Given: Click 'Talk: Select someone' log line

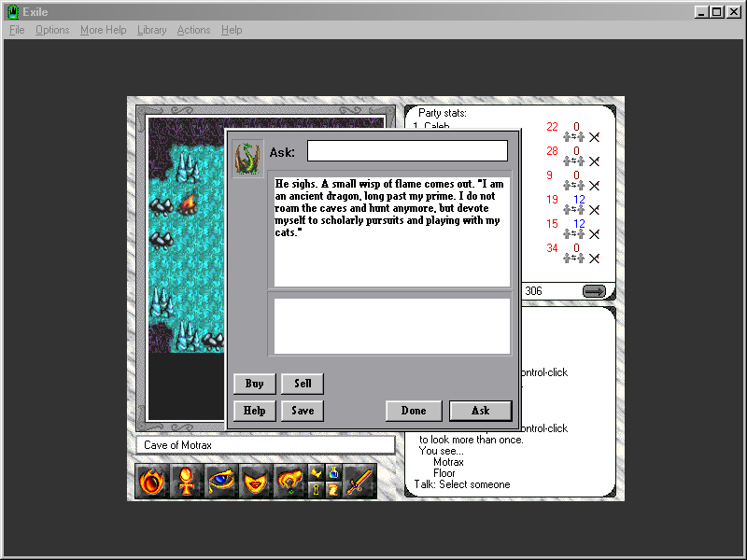Looking at the screenshot, I should click(x=462, y=484).
